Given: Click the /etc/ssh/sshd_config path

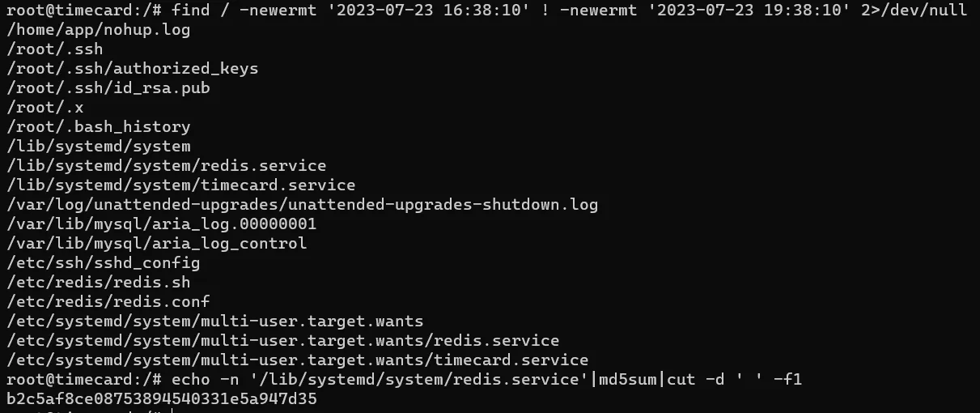Looking at the screenshot, I should 103,262.
